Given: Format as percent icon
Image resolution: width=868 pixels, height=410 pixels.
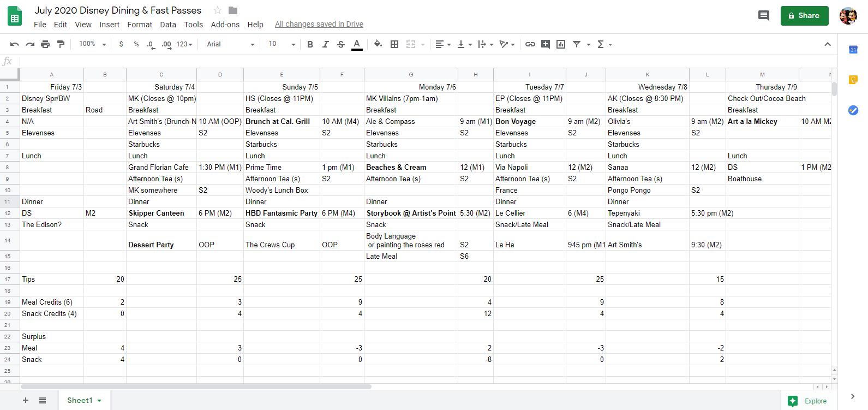Looking at the screenshot, I should coord(136,44).
